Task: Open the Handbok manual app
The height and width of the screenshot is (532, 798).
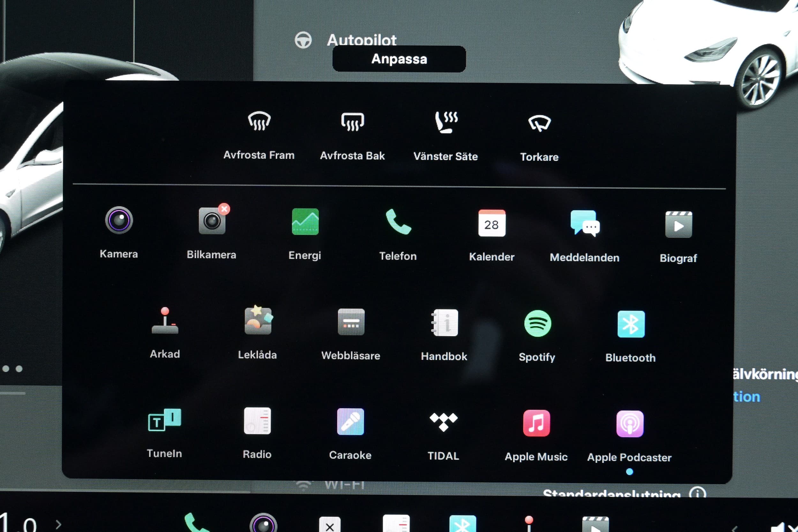Action: [444, 323]
